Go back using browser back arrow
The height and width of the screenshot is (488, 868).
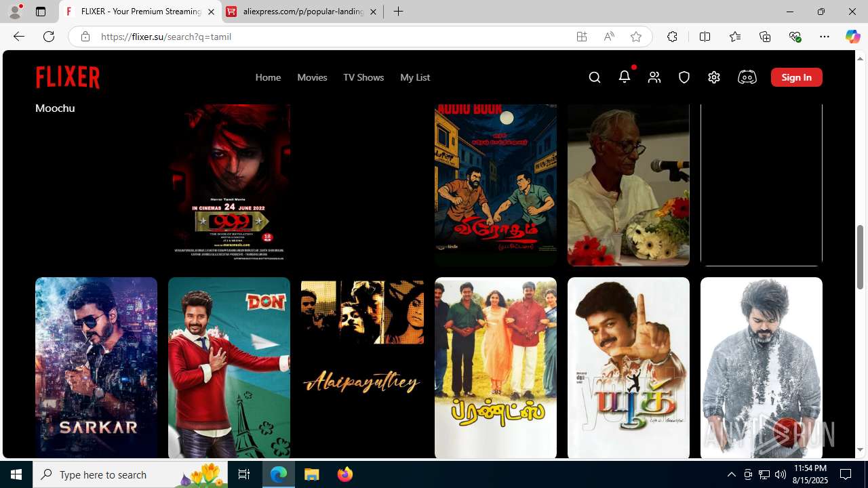pos(19,37)
